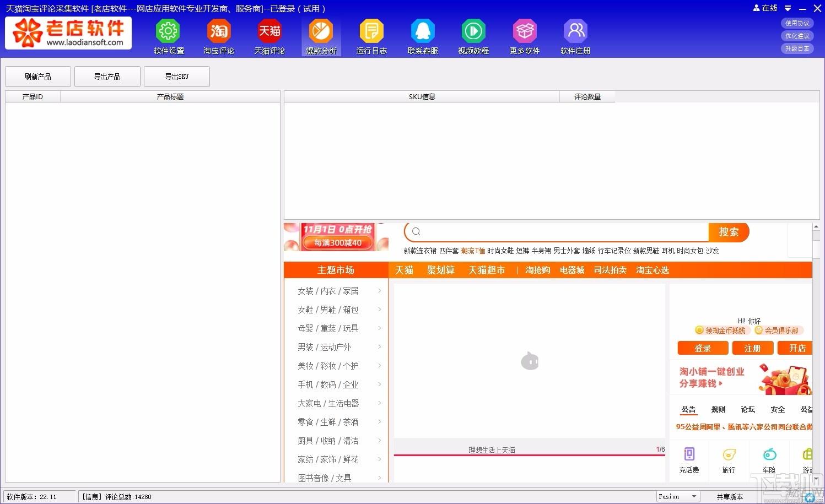Click the 评论数量 column header

point(587,96)
